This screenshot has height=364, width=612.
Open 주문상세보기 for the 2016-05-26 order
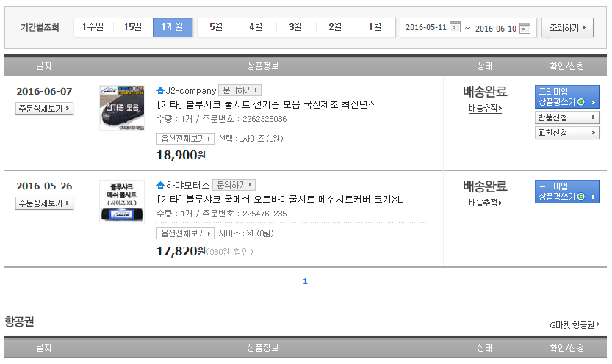[x=44, y=203]
